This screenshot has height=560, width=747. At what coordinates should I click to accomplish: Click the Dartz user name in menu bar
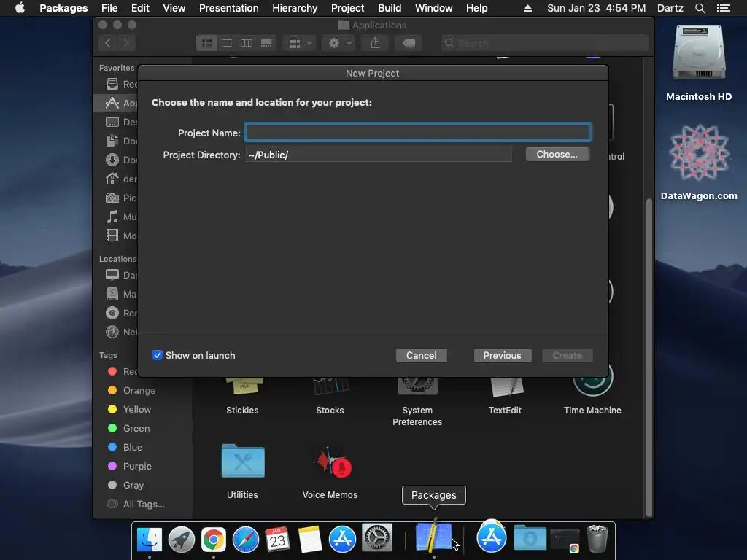click(670, 8)
